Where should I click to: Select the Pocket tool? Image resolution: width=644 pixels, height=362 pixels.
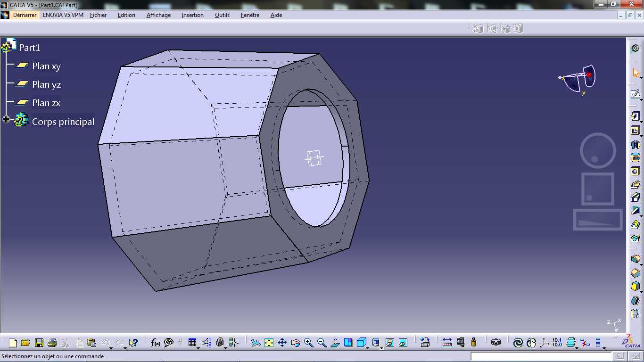pos(635,131)
